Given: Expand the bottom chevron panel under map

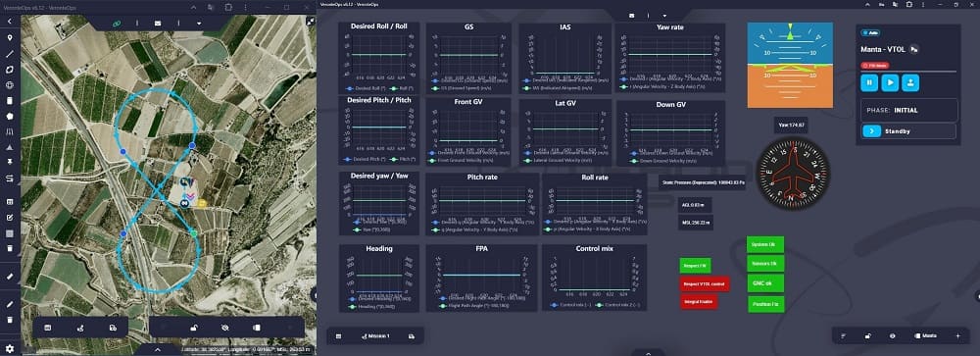Looking at the screenshot, I should point(158,350).
